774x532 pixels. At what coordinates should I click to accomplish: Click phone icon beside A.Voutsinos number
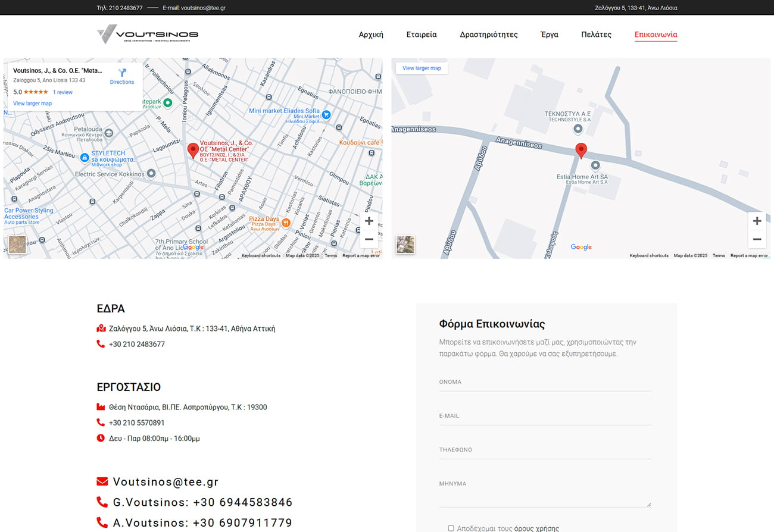pos(102,522)
